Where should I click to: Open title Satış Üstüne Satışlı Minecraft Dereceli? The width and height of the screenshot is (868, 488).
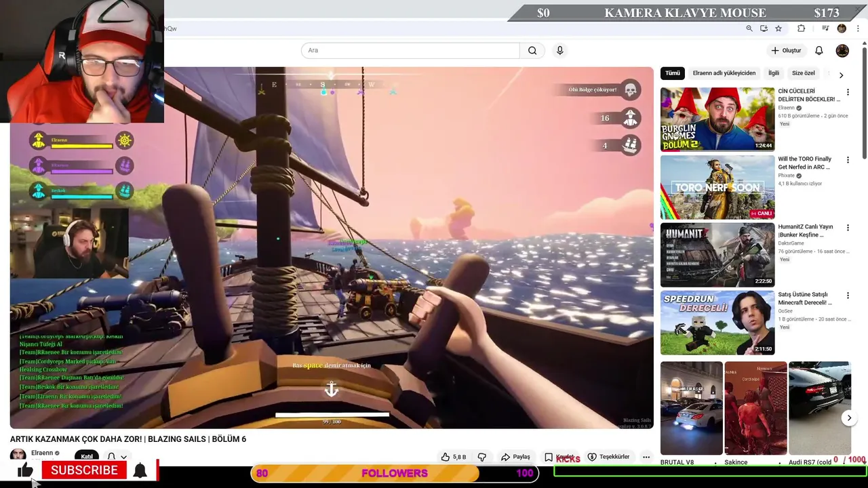805,298
